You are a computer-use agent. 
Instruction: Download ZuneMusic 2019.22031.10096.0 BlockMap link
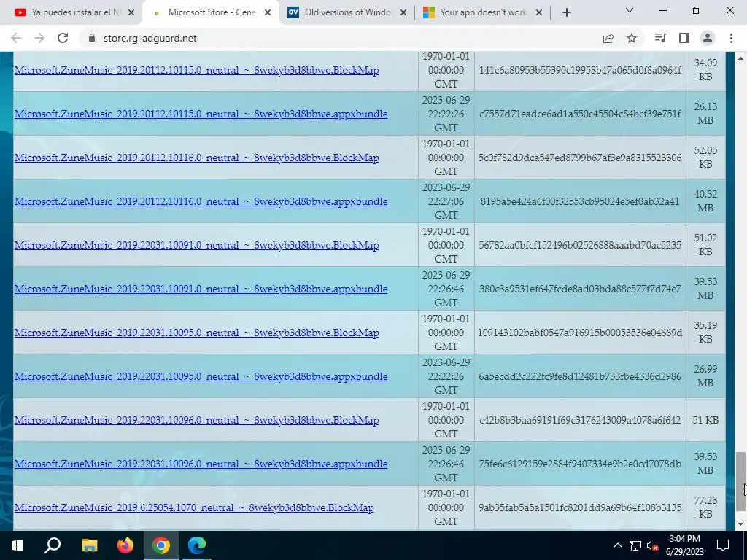point(197,421)
